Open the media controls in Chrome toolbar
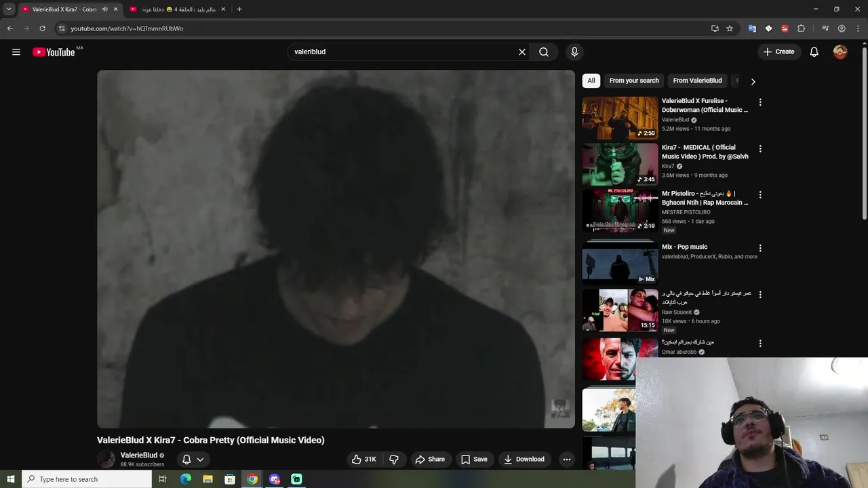The height and width of the screenshot is (488, 868). [825, 28]
